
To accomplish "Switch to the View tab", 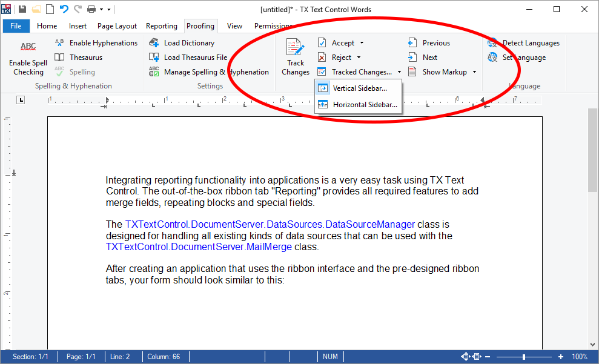I will pyautogui.click(x=234, y=25).
